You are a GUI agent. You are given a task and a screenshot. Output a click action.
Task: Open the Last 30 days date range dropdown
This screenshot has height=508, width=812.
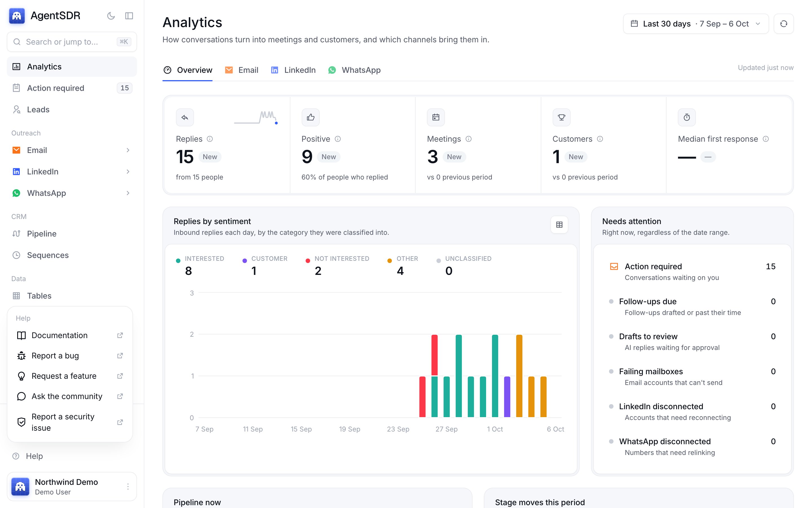click(x=696, y=24)
